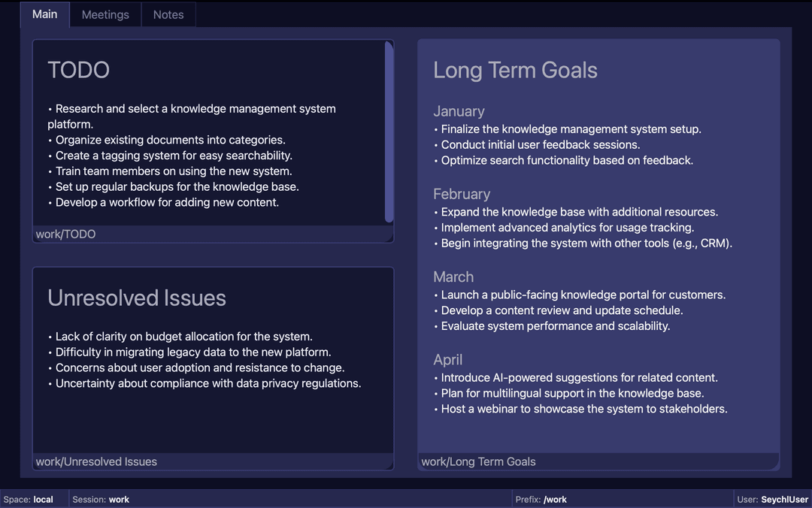Open the work/Unresolved Issues footer link

[96, 462]
